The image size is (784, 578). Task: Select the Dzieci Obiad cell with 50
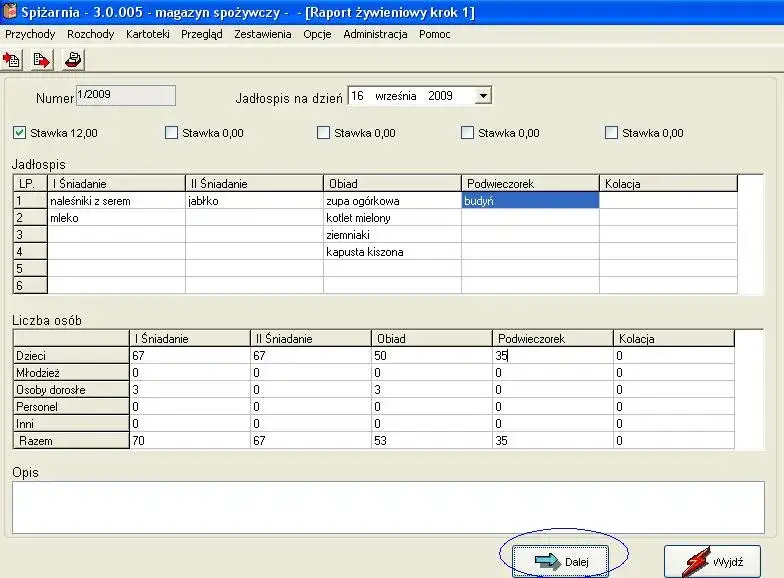(431, 356)
